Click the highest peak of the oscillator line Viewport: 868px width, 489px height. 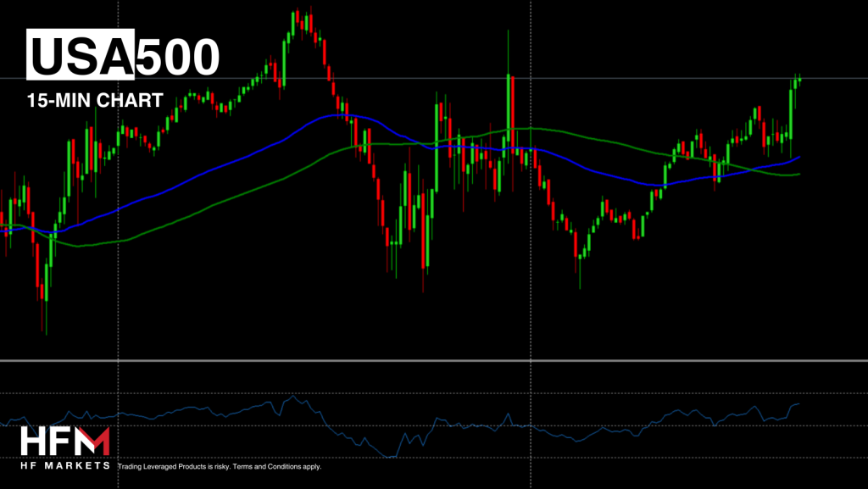(x=293, y=396)
